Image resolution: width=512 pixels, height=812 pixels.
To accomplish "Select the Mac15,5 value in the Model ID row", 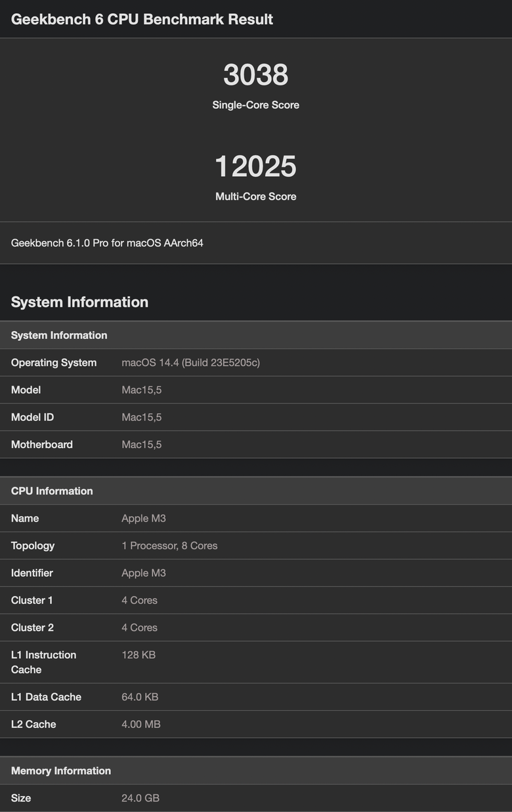I will [142, 417].
